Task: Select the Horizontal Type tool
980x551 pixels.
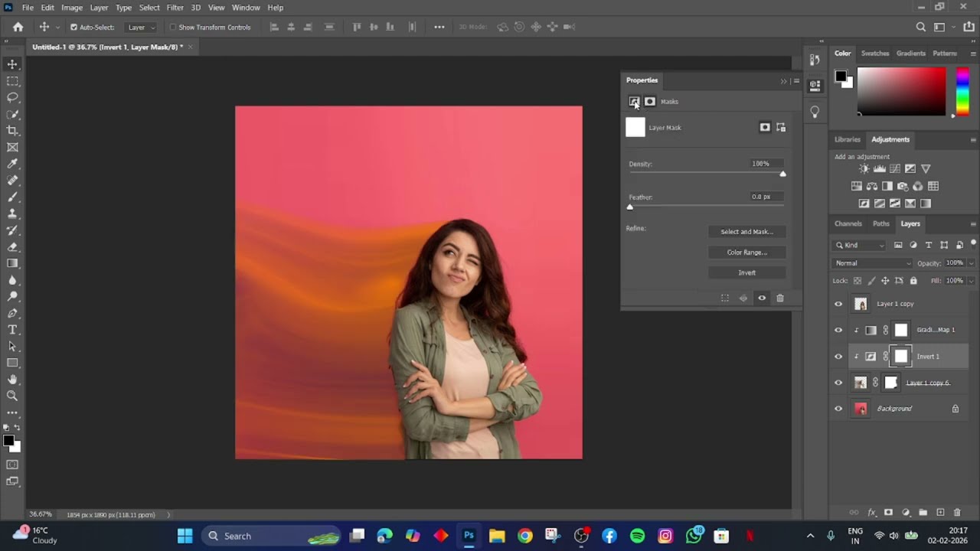Action: tap(12, 330)
